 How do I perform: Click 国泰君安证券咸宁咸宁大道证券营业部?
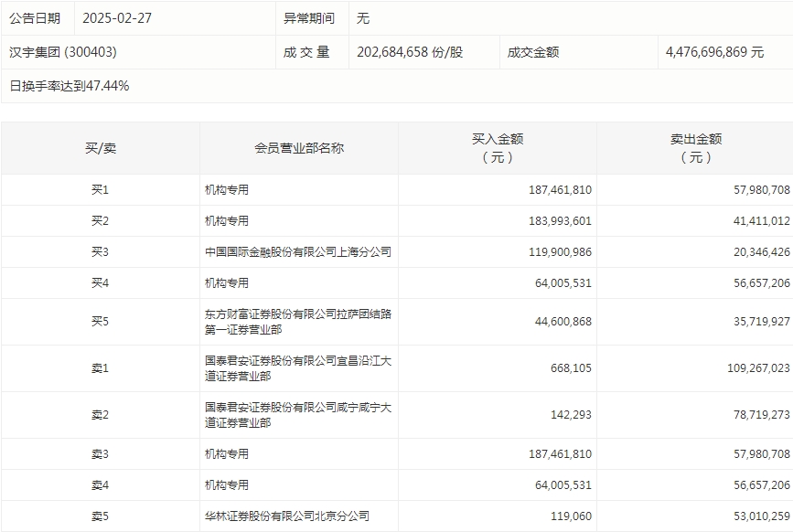(298, 415)
